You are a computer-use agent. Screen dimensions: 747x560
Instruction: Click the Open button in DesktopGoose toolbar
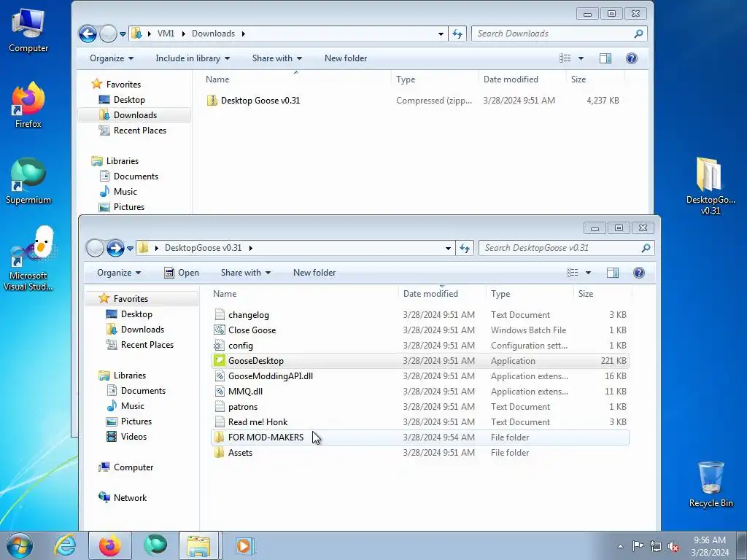click(x=182, y=273)
